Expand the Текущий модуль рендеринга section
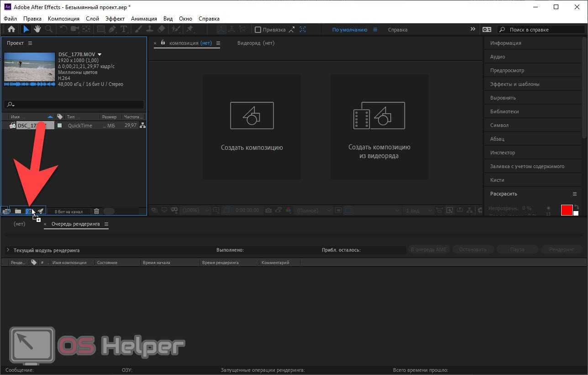 (x=8, y=250)
